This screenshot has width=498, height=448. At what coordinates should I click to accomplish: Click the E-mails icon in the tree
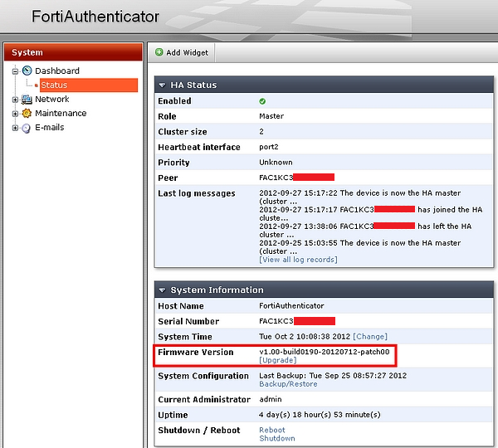[27, 128]
